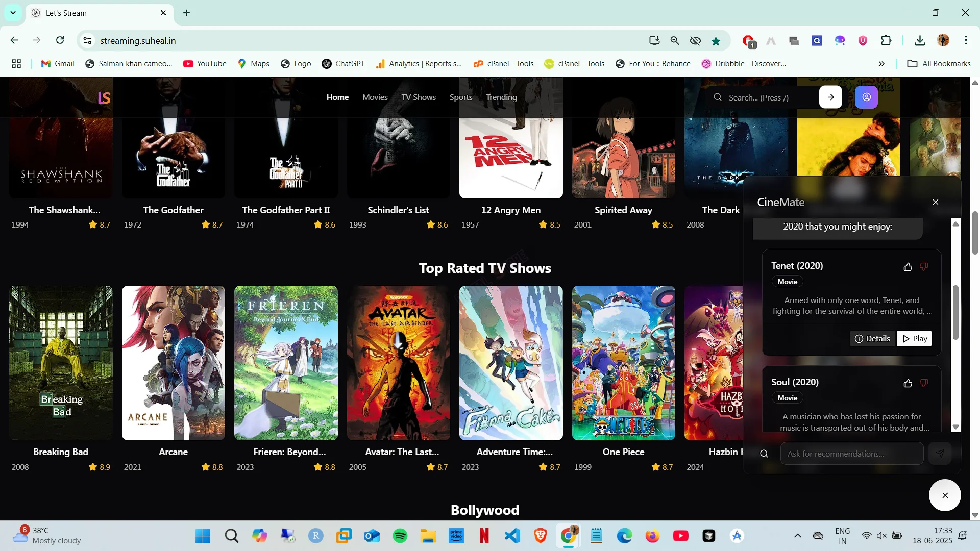Viewport: 980px width, 551px height.
Task: Click the search icon beside chat input
Action: [x=764, y=454]
